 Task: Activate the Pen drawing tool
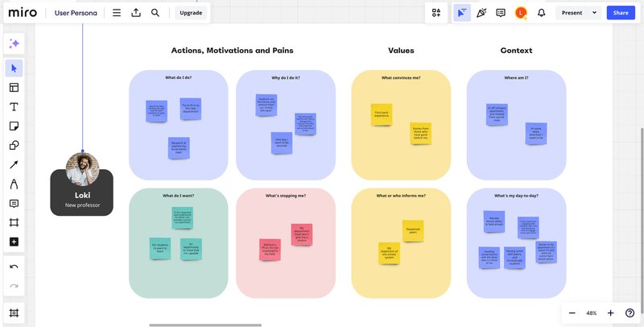[x=14, y=184]
